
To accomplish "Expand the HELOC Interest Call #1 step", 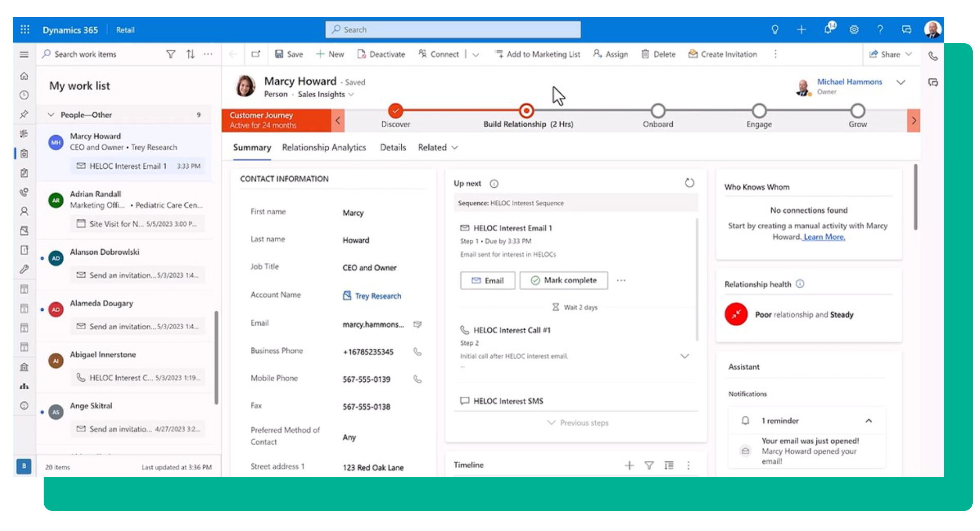I will click(x=685, y=356).
